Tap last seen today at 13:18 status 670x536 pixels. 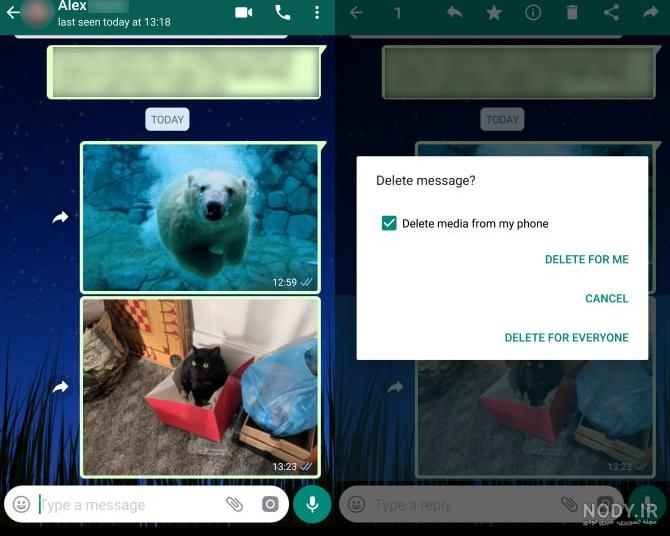click(x=114, y=22)
